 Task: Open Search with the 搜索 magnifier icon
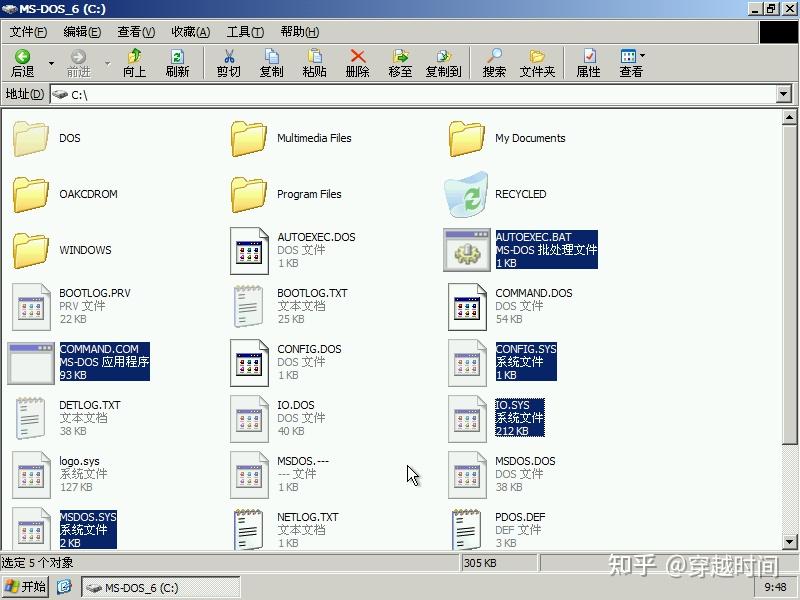tap(494, 63)
